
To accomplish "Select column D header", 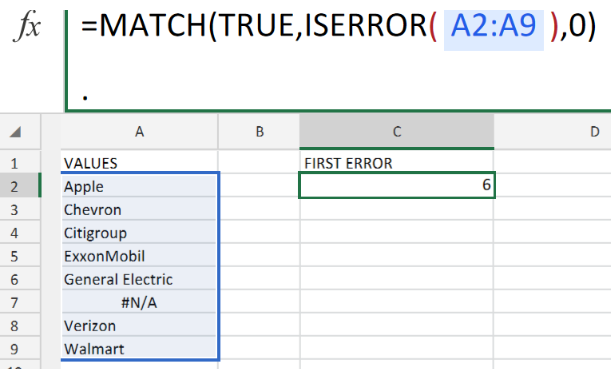I will click(x=553, y=132).
